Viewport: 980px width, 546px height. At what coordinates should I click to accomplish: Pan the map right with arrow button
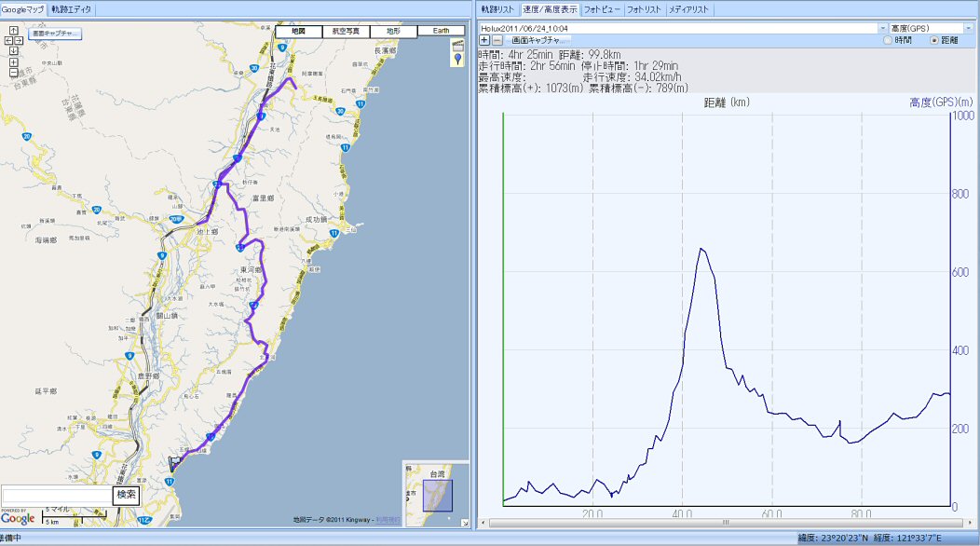coord(19,41)
